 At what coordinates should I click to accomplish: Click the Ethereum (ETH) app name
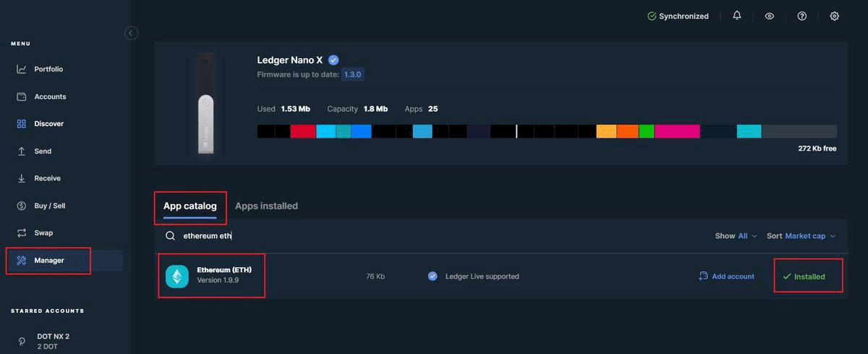[224, 270]
